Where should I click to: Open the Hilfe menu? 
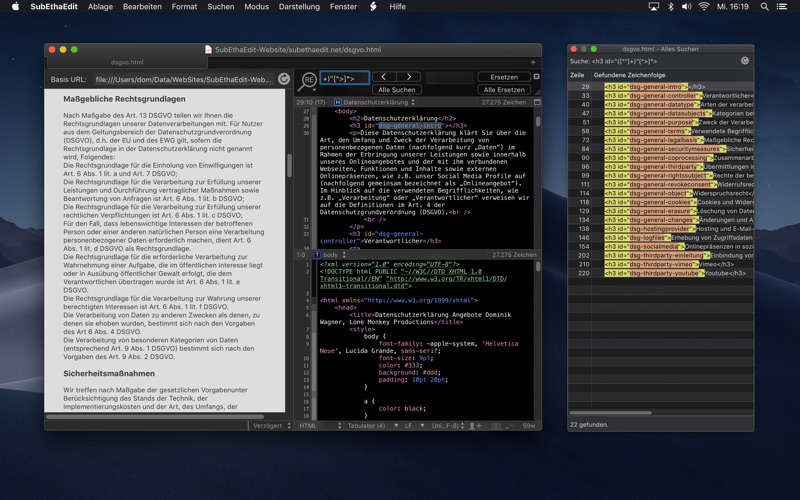point(397,7)
